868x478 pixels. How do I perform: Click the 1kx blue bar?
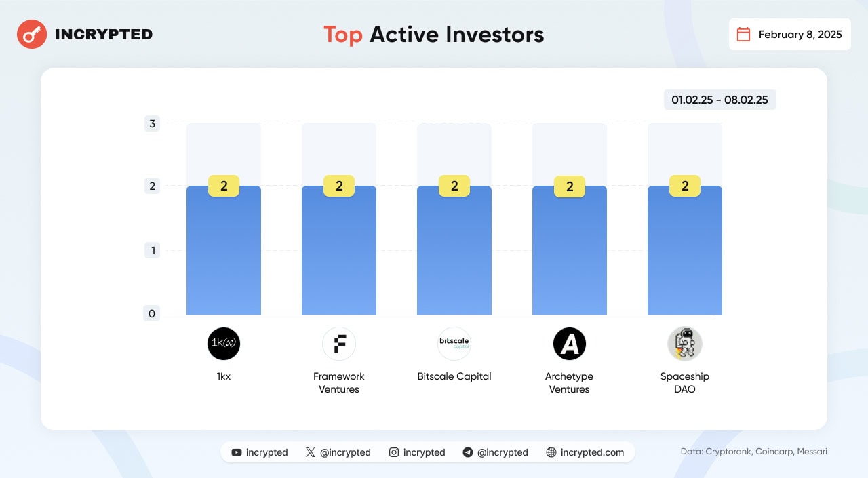pos(224,250)
